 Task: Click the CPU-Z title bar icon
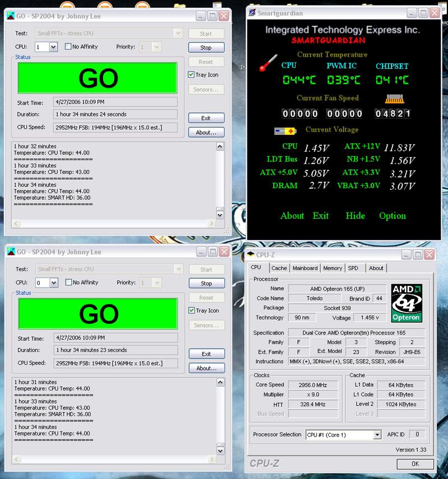pos(250,254)
